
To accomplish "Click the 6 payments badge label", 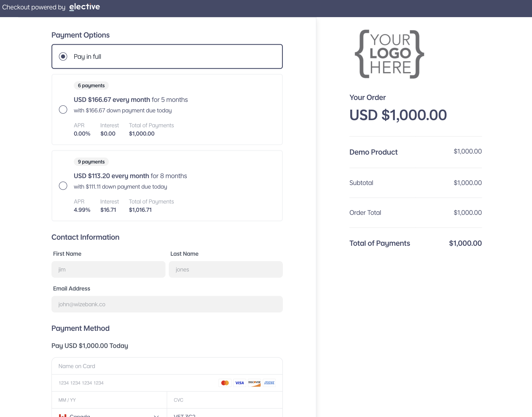I will point(91,86).
